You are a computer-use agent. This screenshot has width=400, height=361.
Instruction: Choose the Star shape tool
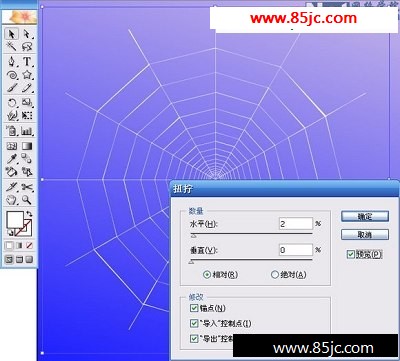pos(27,75)
